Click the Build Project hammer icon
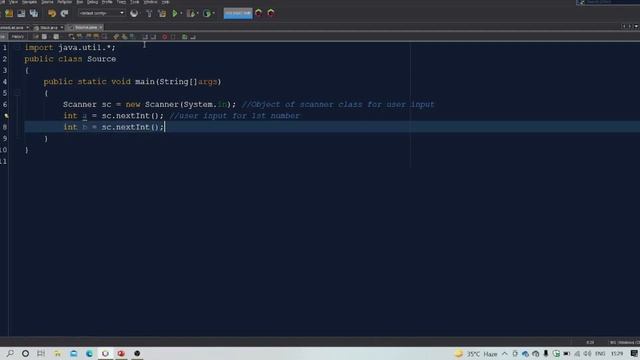 click(x=149, y=13)
